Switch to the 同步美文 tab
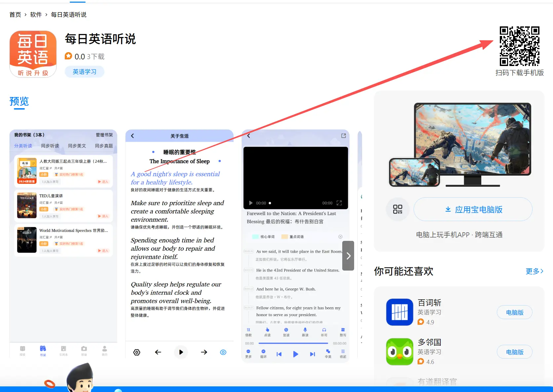The width and height of the screenshot is (553, 392). [77, 146]
